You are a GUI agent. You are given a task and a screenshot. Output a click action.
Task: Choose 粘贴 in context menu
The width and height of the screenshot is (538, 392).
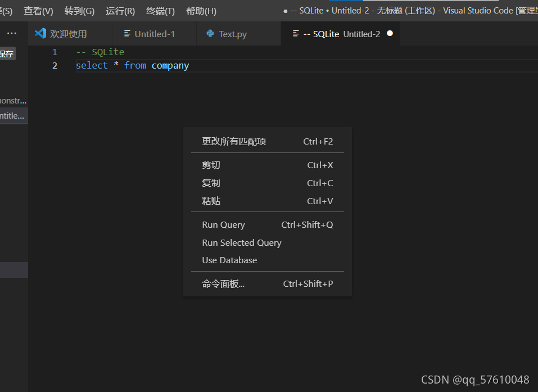tap(267, 201)
